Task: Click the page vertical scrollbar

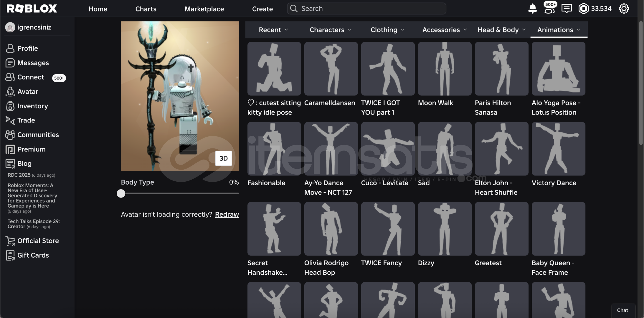Action: point(641,82)
